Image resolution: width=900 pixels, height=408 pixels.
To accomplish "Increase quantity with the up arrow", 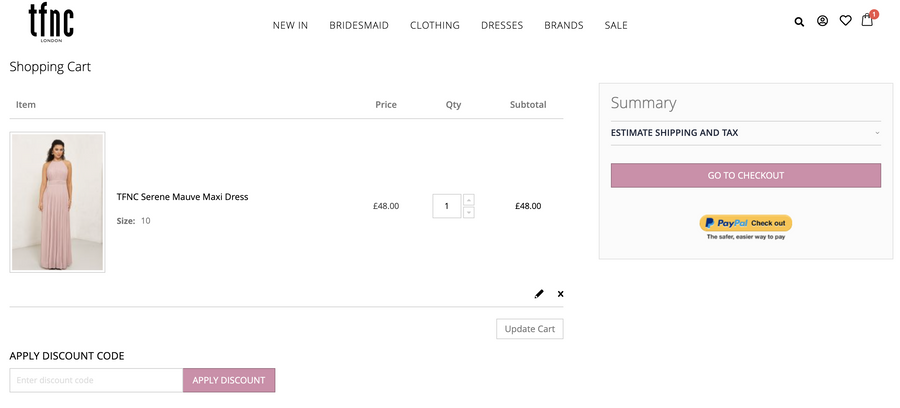I will click(469, 200).
